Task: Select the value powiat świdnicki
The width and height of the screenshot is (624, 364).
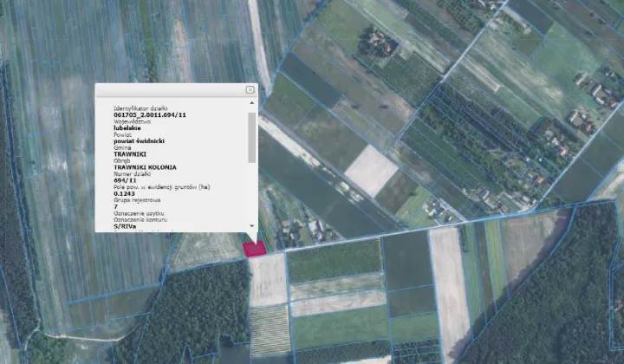Action: [x=139, y=141]
